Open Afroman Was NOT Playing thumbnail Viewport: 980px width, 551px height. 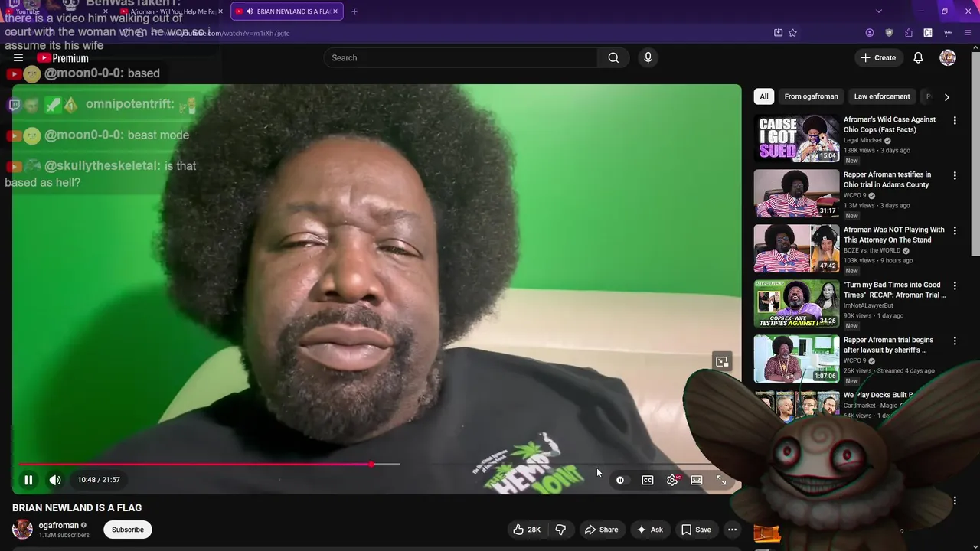tap(796, 249)
